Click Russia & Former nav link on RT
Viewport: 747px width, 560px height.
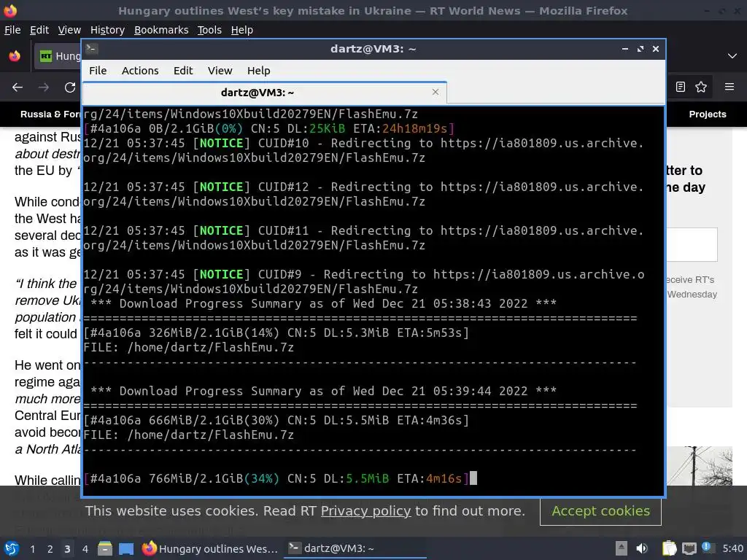point(50,114)
